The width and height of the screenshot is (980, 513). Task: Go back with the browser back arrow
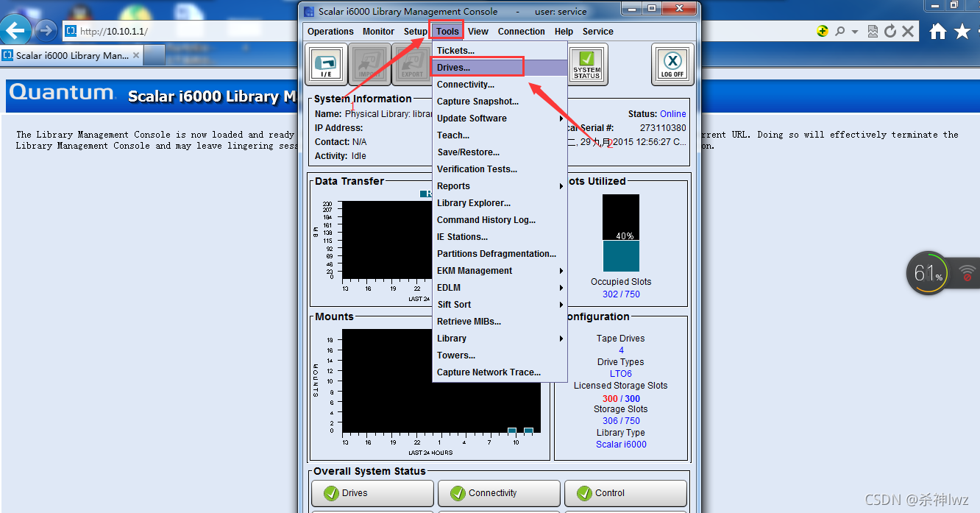pos(15,31)
